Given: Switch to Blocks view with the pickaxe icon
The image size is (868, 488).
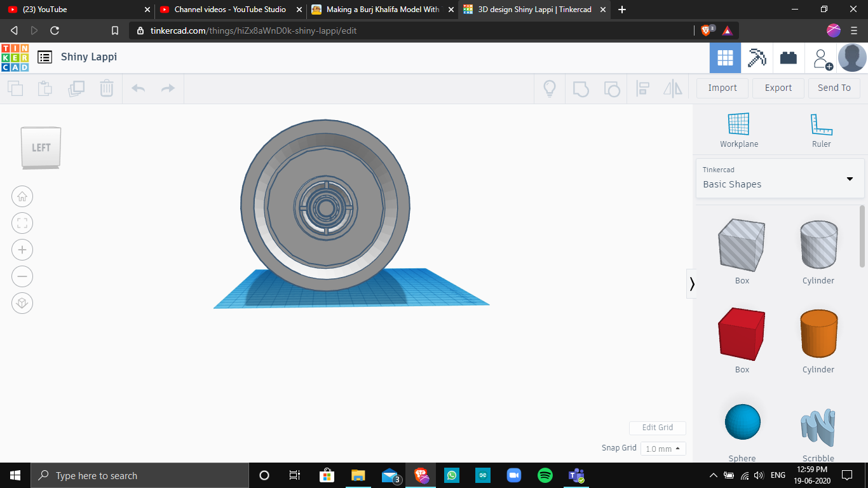Looking at the screenshot, I should tap(756, 57).
